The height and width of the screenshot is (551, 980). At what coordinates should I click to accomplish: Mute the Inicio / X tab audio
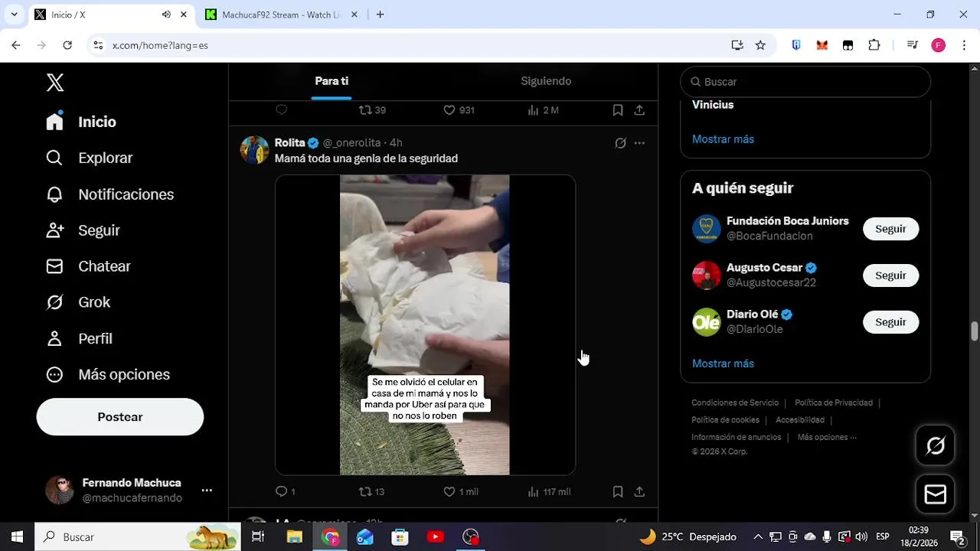coord(166,15)
